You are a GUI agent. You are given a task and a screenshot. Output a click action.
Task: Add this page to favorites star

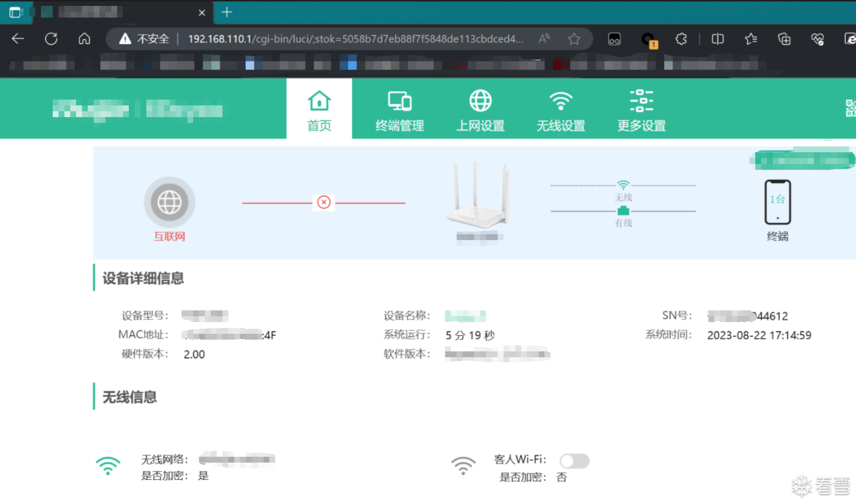tap(574, 39)
